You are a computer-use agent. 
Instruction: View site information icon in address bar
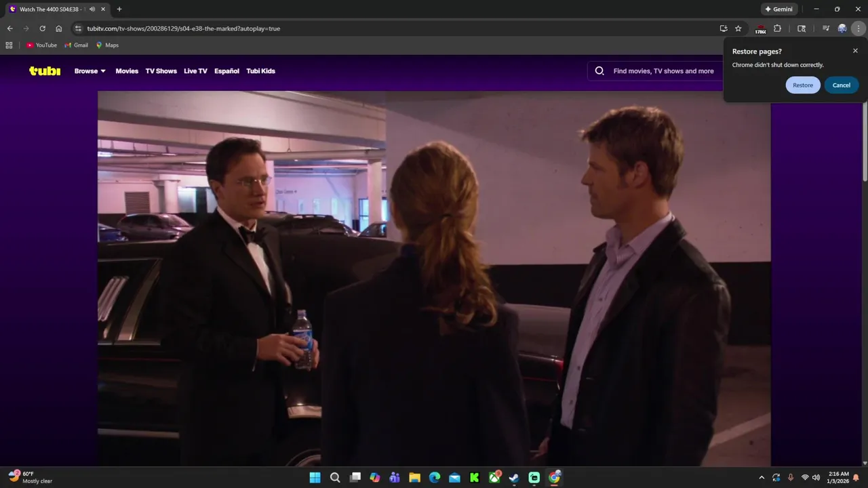[78, 28]
